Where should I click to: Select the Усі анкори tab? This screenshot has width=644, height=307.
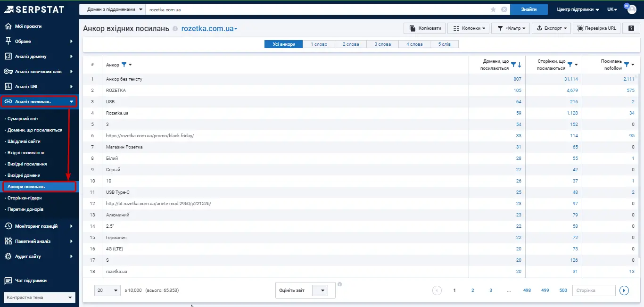pyautogui.click(x=284, y=44)
